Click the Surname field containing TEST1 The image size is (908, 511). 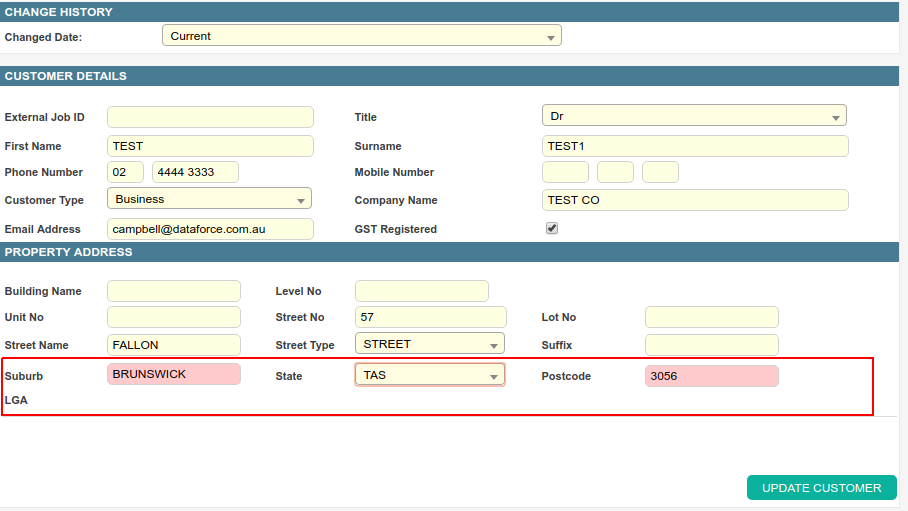pyautogui.click(x=695, y=146)
